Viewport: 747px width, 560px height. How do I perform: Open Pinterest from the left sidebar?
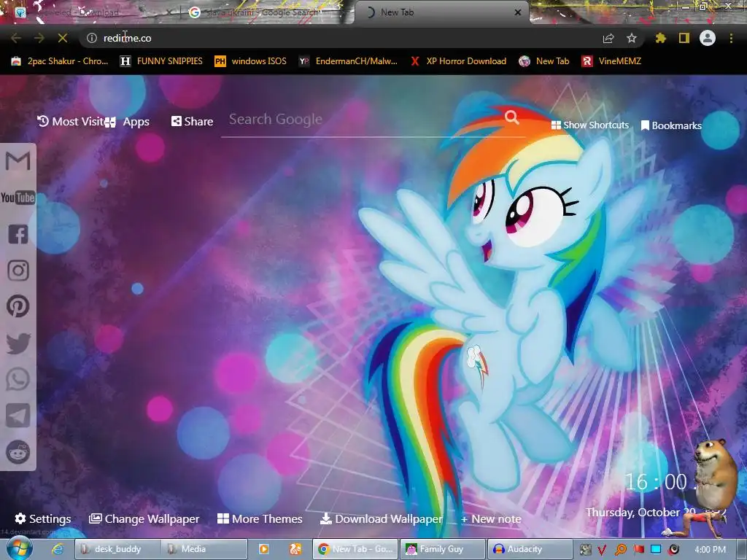click(x=18, y=306)
